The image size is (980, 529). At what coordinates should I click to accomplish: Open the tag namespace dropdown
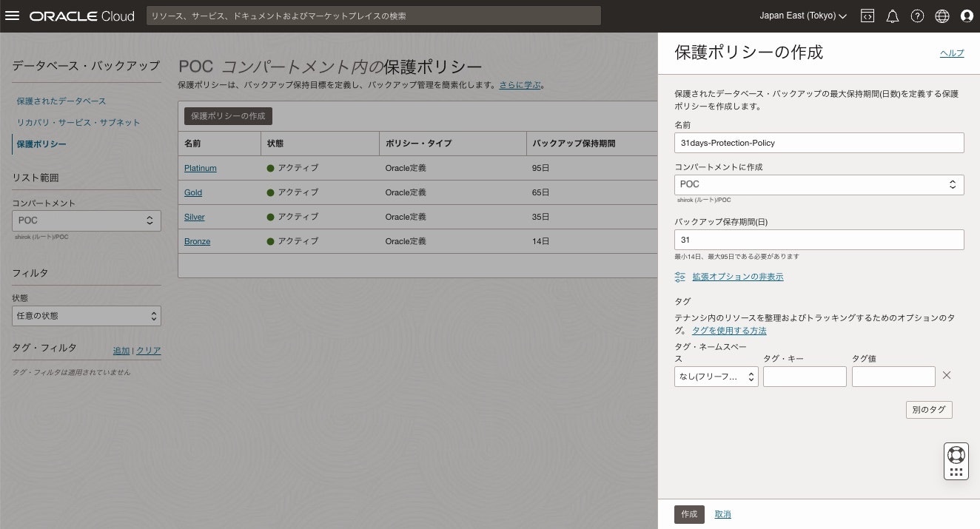tap(716, 377)
